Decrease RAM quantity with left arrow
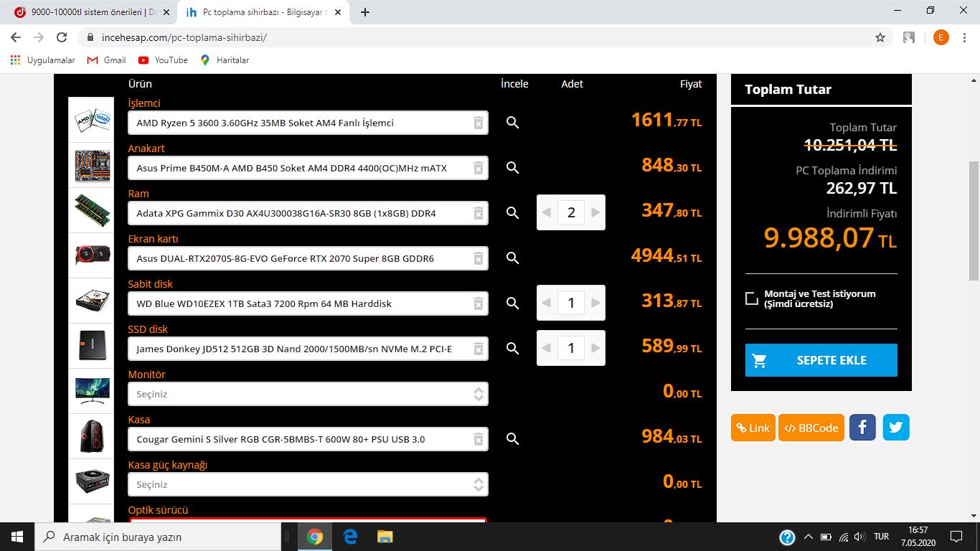 [x=547, y=212]
